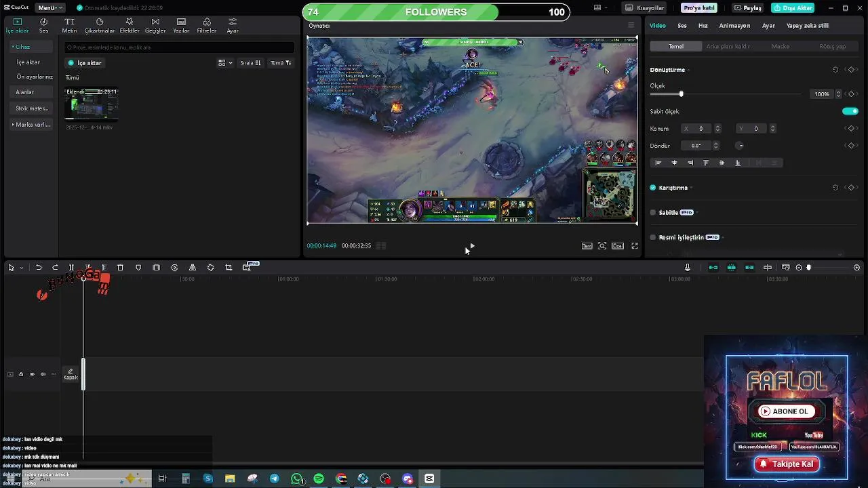Open the Kısayollar shortcuts button
The height and width of the screenshot is (488, 868).
pos(644,7)
